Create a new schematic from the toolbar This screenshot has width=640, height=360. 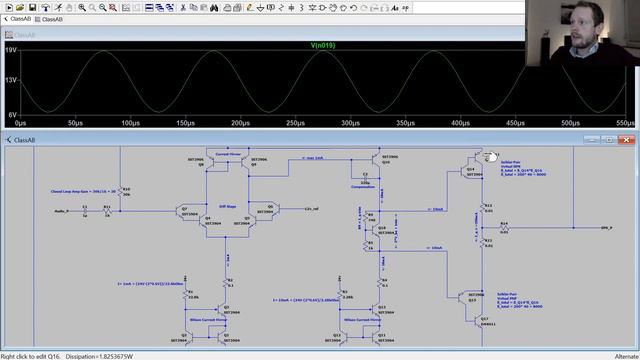coord(9,7)
